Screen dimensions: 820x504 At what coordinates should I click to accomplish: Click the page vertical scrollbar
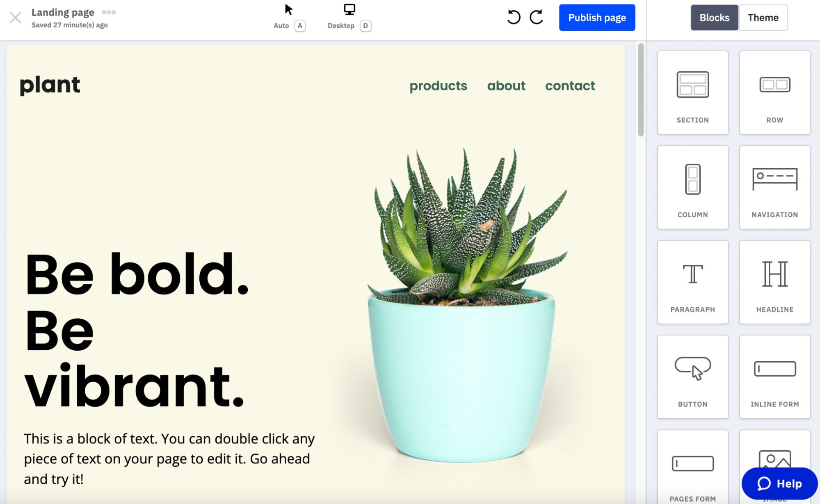(x=641, y=90)
